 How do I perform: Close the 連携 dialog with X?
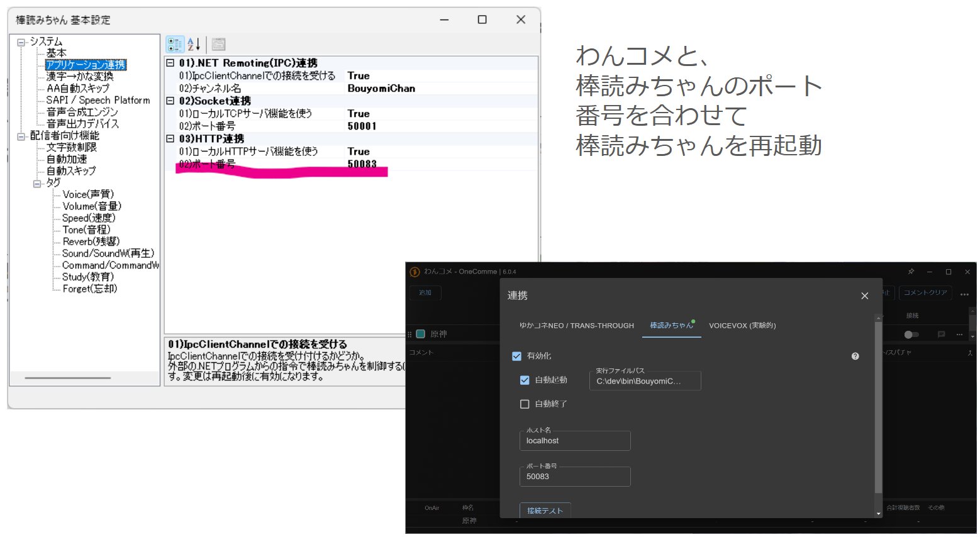click(865, 296)
